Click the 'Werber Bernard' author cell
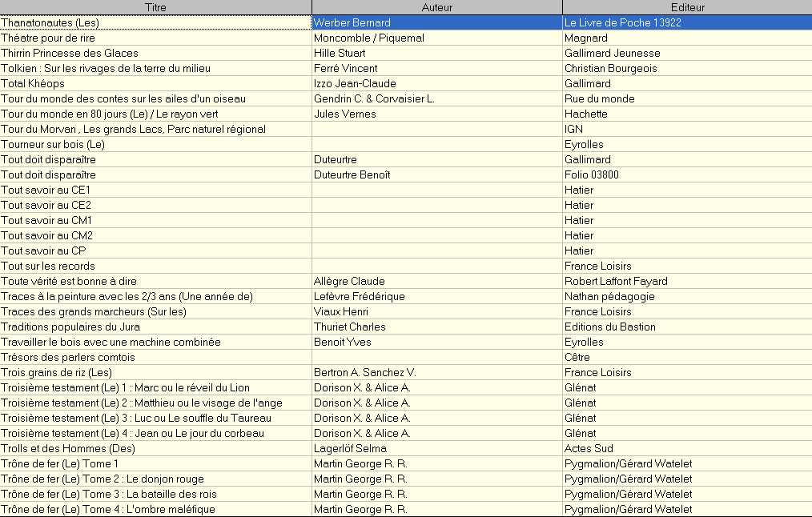The height and width of the screenshot is (517, 812). click(x=437, y=22)
